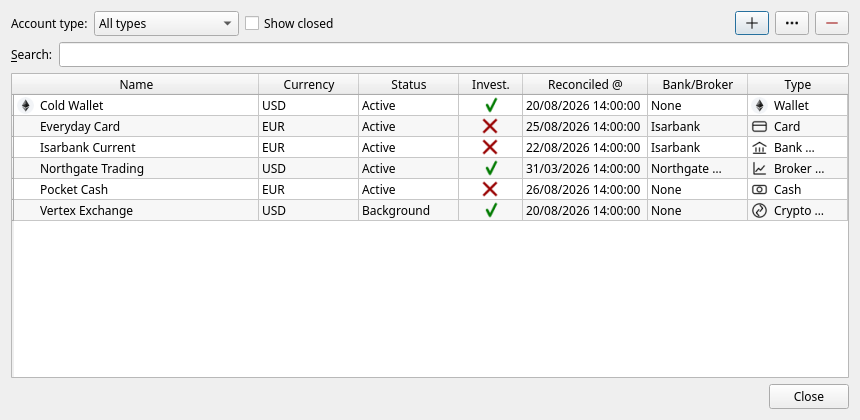Image resolution: width=860 pixels, height=420 pixels.
Task: Click the plus icon to add account
Action: (x=751, y=23)
